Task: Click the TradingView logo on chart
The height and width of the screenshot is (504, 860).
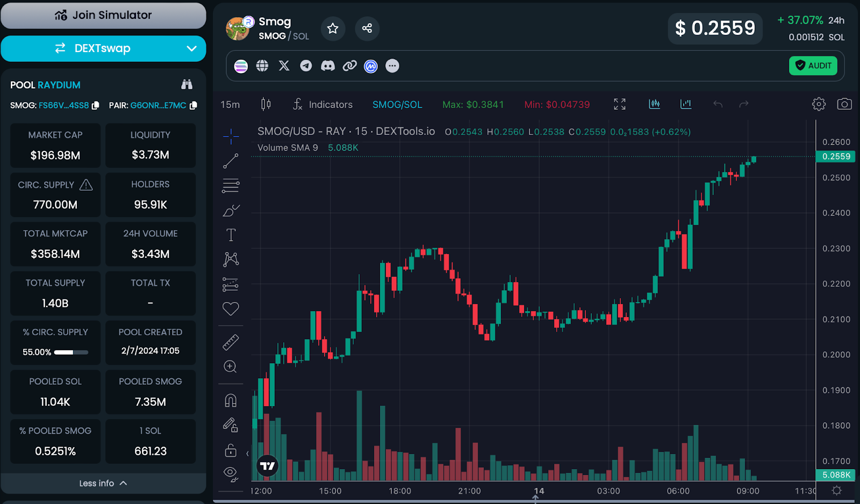Action: [x=268, y=466]
